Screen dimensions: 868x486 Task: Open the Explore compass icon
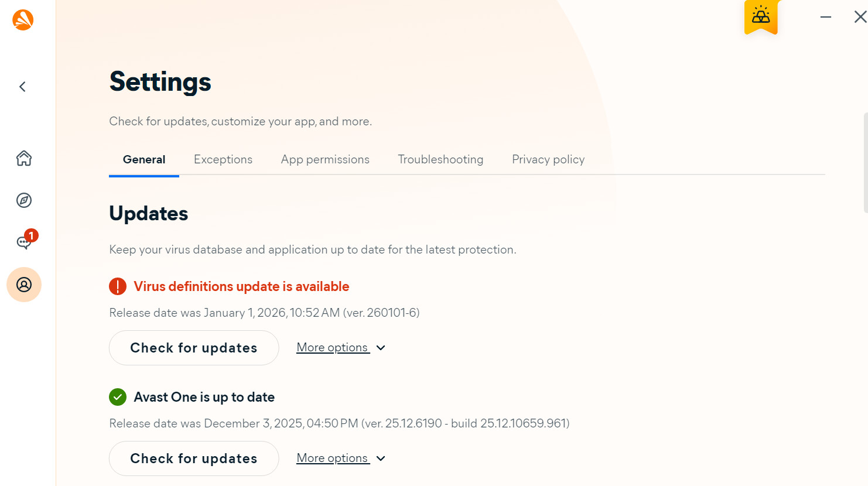(x=24, y=200)
